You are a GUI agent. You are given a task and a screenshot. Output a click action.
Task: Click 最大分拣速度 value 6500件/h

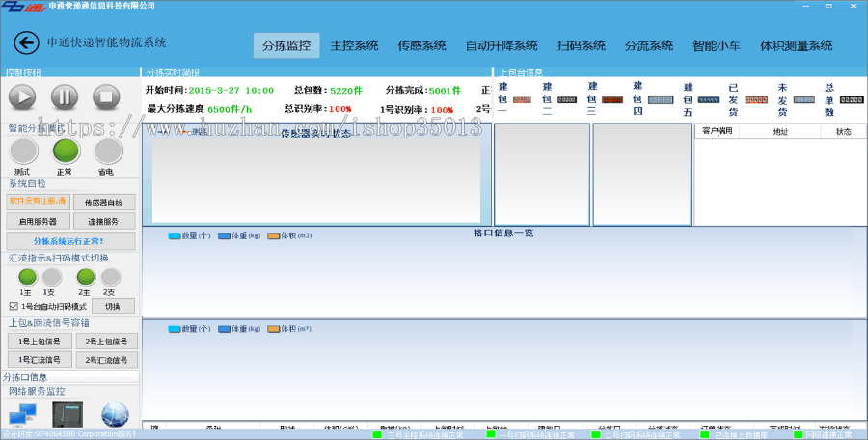(230, 109)
